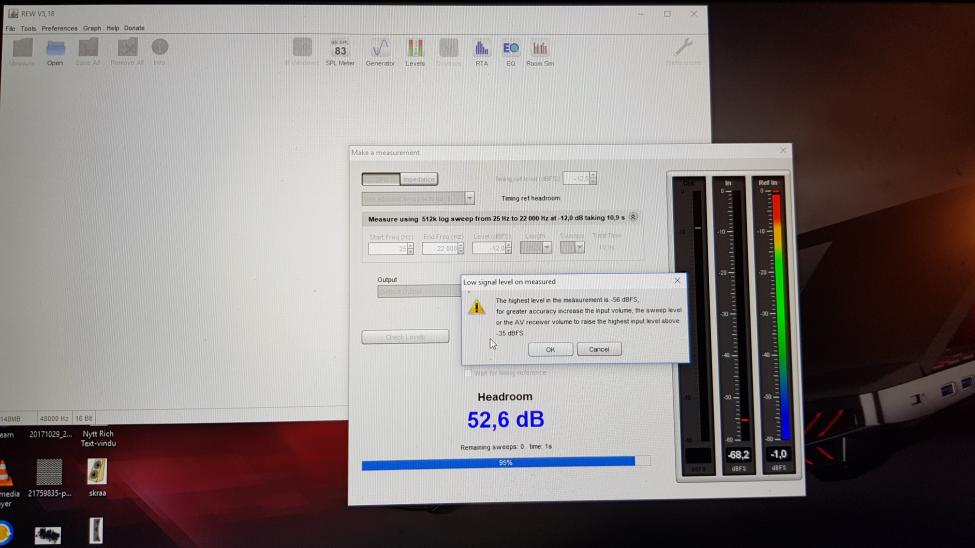The image size is (975, 548).
Task: Open the Donate menu
Action: pos(134,28)
